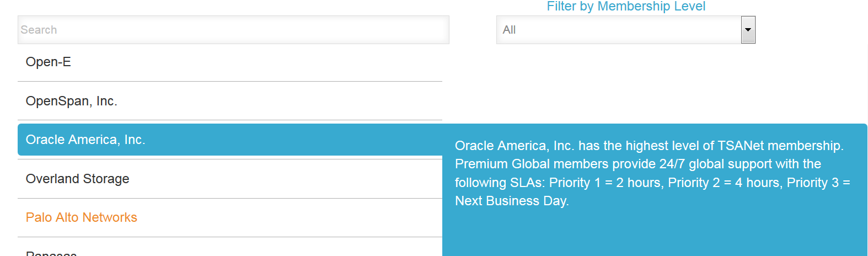The width and height of the screenshot is (868, 256).
Task: Select the Open-E list entry
Action: [49, 62]
